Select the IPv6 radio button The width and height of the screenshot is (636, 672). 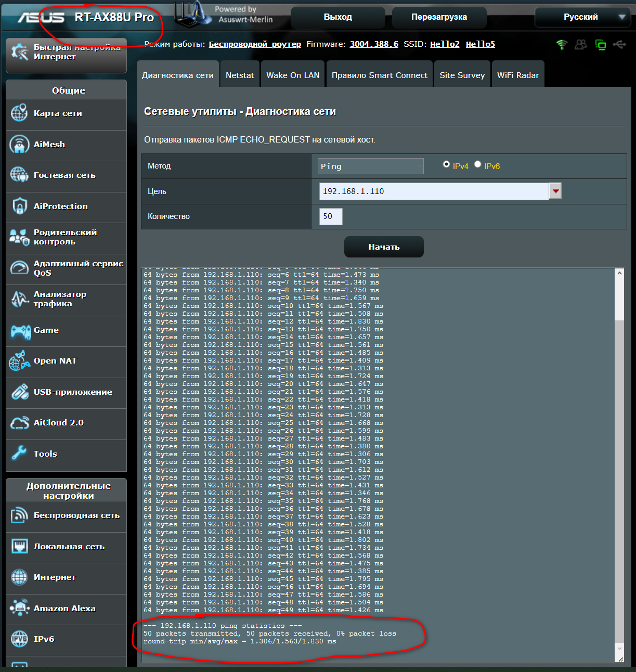[477, 164]
